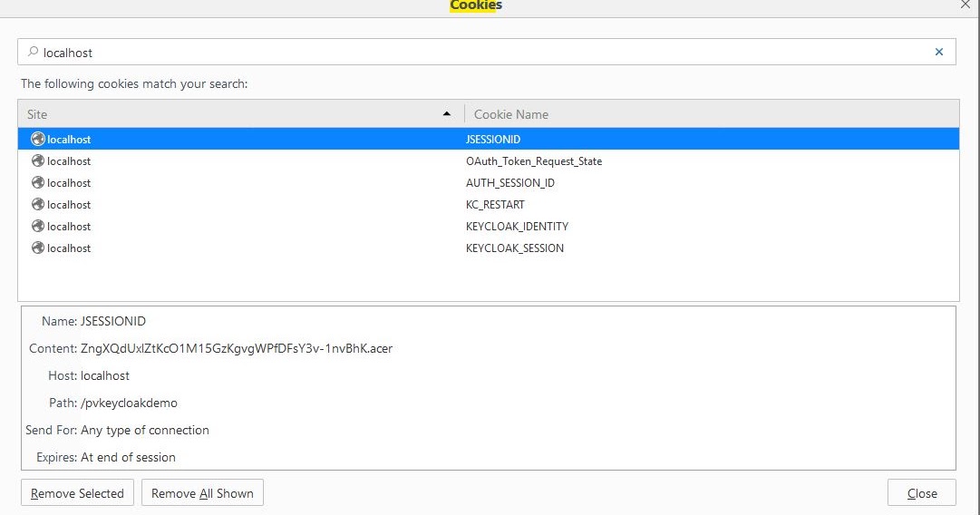Select the AUTH_SESSION_ID cookie
This screenshot has height=515, width=980.
510,183
